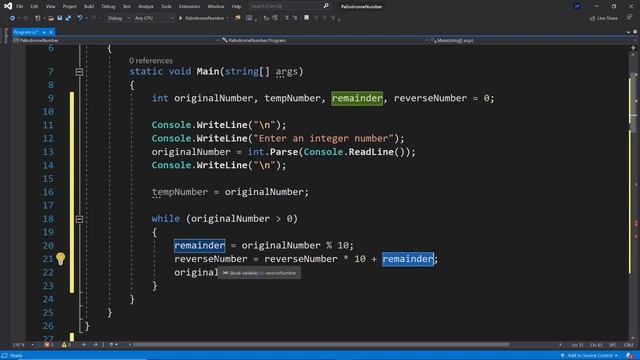Open the Tools menu
Image resolution: width=640 pixels, height=360 pixels.
(166, 7)
